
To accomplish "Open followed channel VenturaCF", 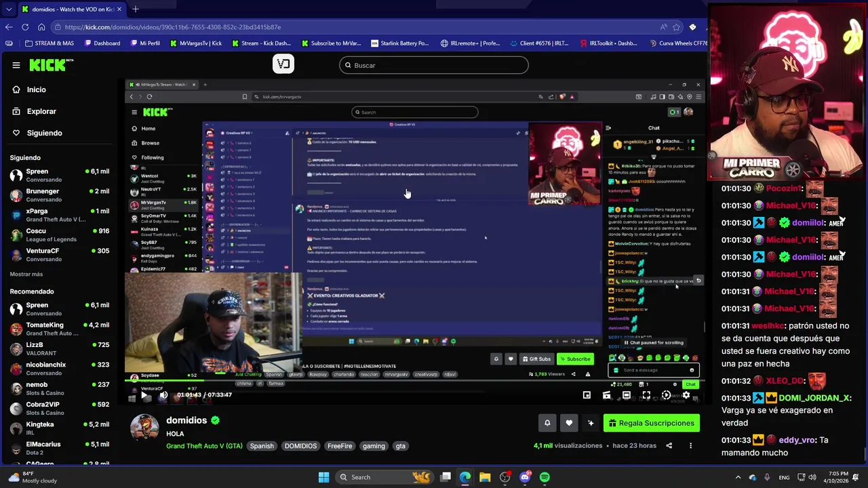I will pyautogui.click(x=60, y=254).
